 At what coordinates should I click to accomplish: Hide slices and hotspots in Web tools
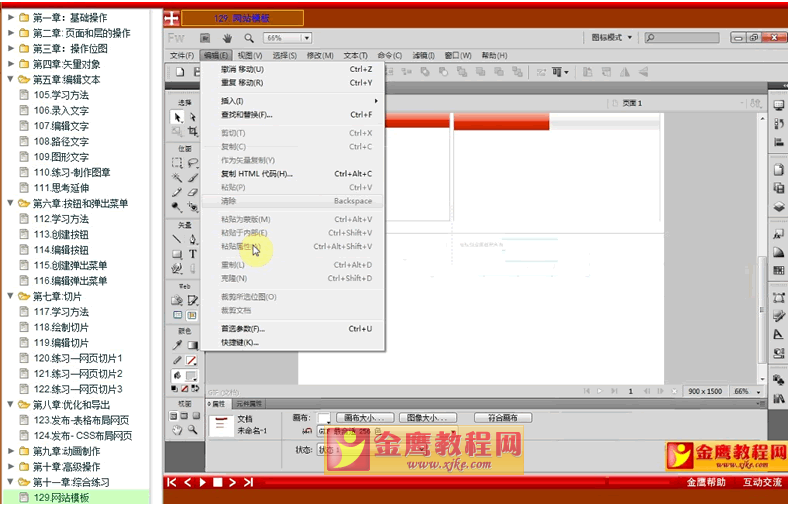pyautogui.click(x=177, y=315)
